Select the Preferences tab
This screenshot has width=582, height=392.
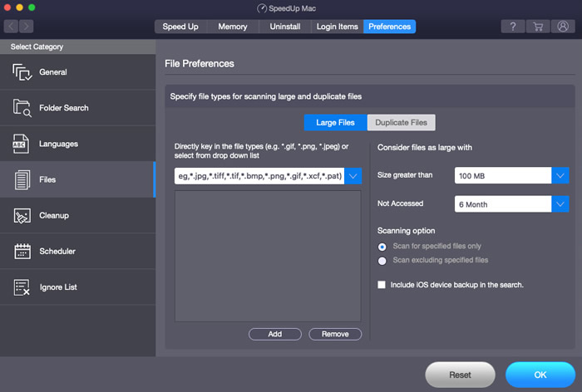click(389, 27)
